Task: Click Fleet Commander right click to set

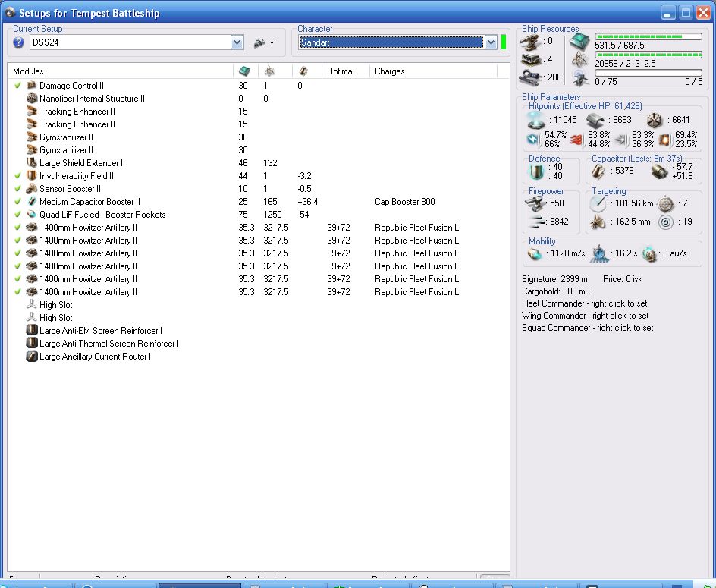Action: pos(585,303)
